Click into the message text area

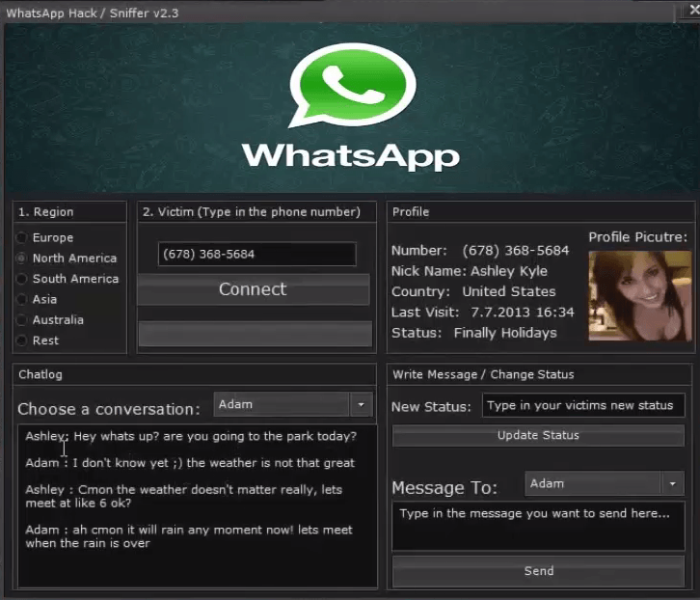click(x=538, y=526)
